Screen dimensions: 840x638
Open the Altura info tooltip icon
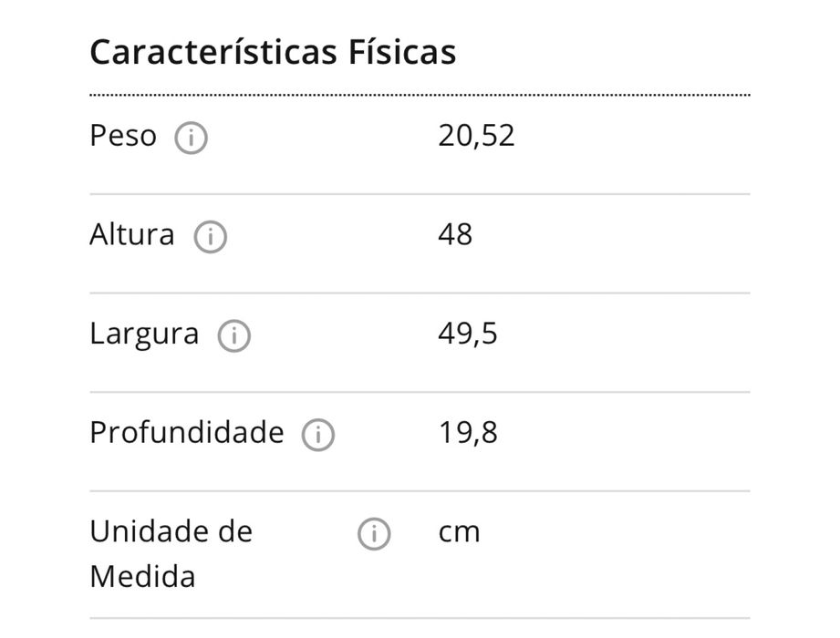click(211, 237)
